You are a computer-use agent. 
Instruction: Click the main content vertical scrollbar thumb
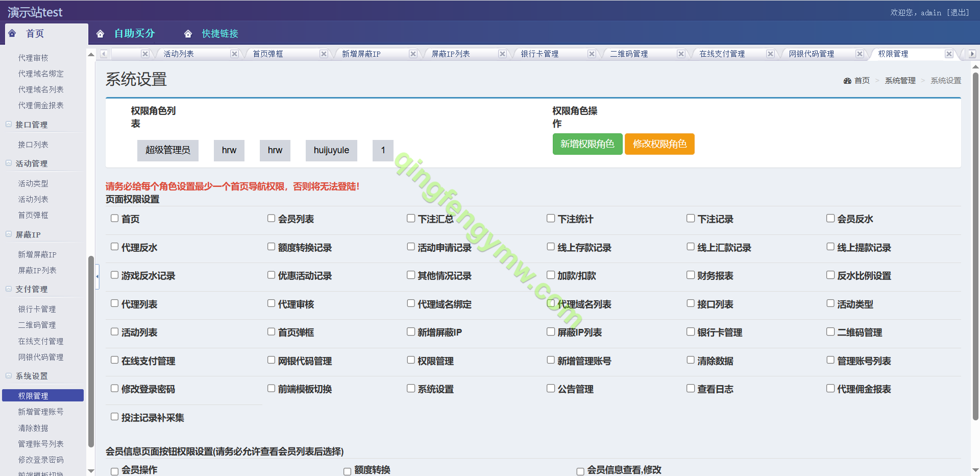975,246
